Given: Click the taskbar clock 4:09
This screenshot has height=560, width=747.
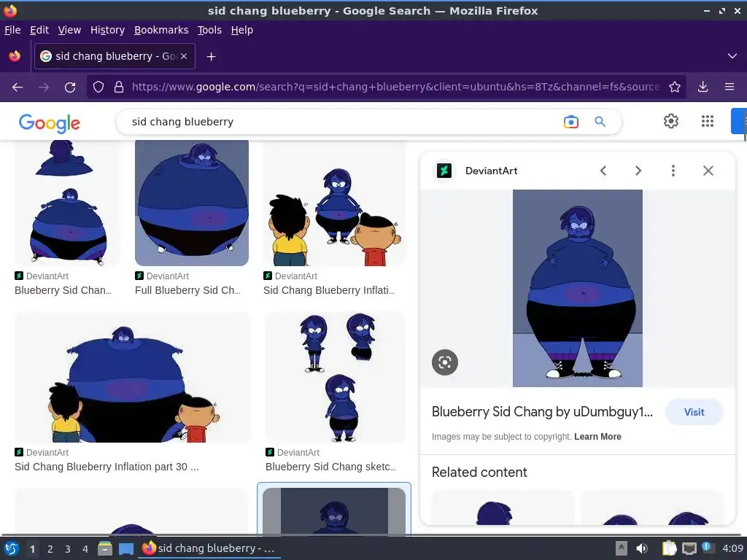Looking at the screenshot, I should 732,548.
